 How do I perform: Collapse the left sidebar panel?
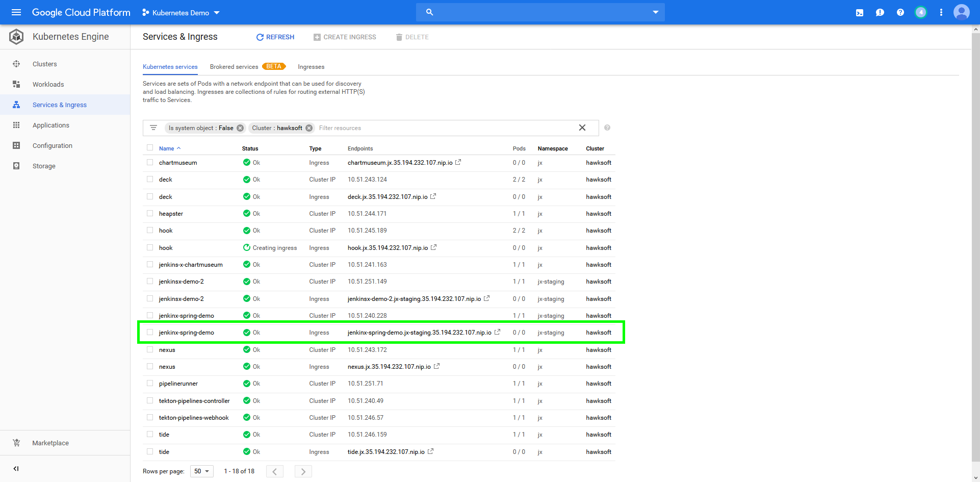pyautogui.click(x=16, y=468)
